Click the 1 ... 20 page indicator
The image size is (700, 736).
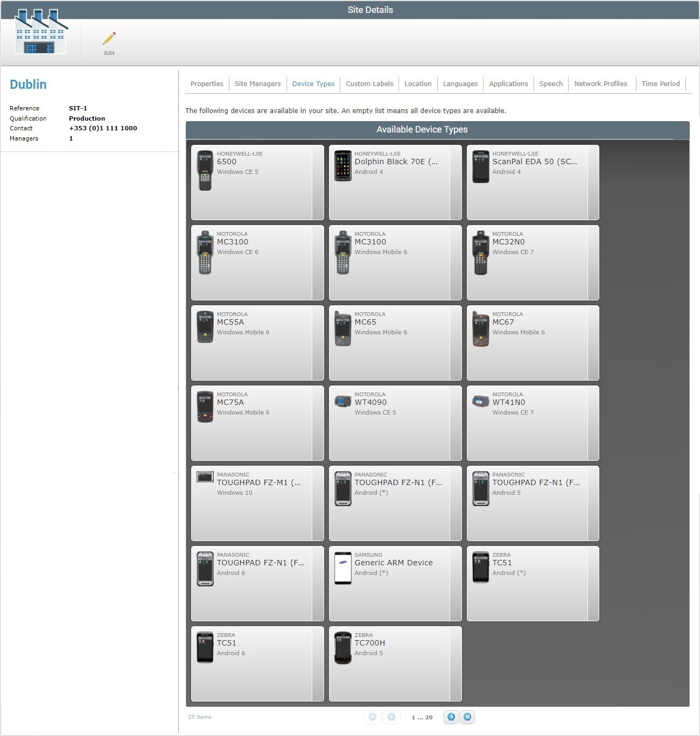(x=421, y=717)
